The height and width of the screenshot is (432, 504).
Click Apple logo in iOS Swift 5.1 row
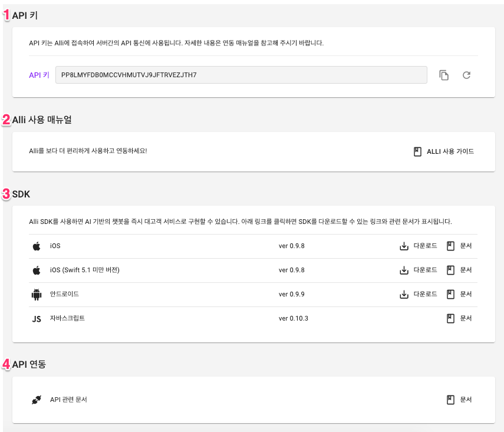pos(37,270)
